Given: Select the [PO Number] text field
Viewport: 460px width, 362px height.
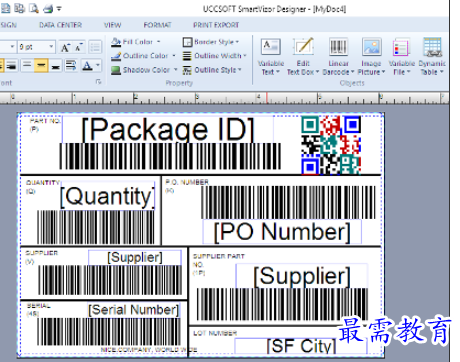Looking at the screenshot, I should (x=282, y=232).
